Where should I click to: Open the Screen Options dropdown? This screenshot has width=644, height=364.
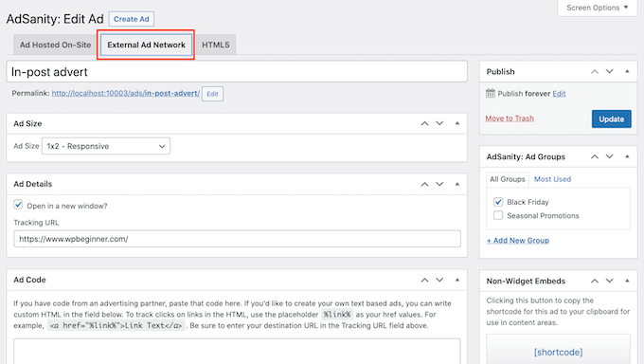pos(598,8)
